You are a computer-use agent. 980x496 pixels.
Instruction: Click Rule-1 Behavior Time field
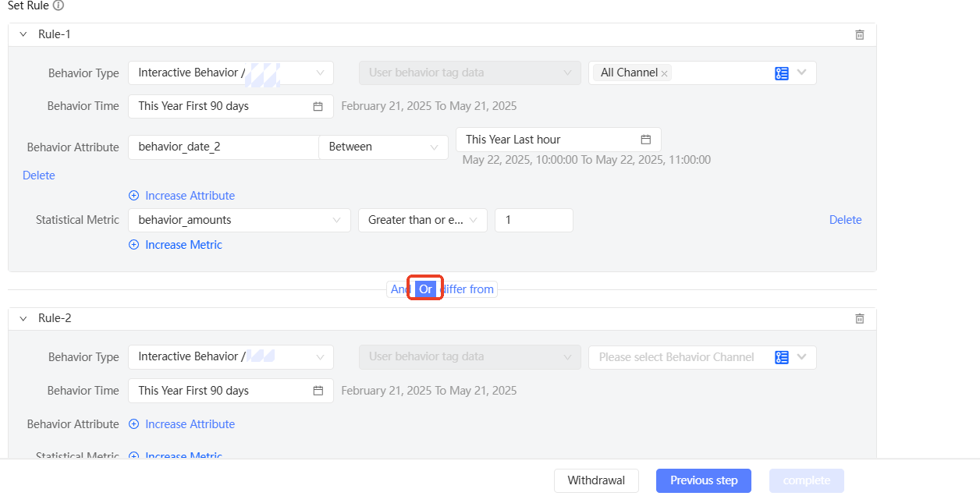tap(231, 106)
